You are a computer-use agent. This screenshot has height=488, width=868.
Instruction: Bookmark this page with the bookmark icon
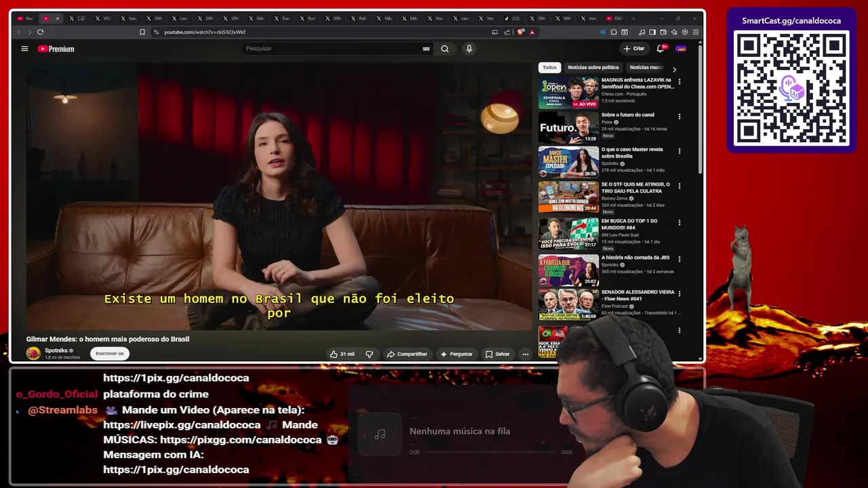[142, 32]
